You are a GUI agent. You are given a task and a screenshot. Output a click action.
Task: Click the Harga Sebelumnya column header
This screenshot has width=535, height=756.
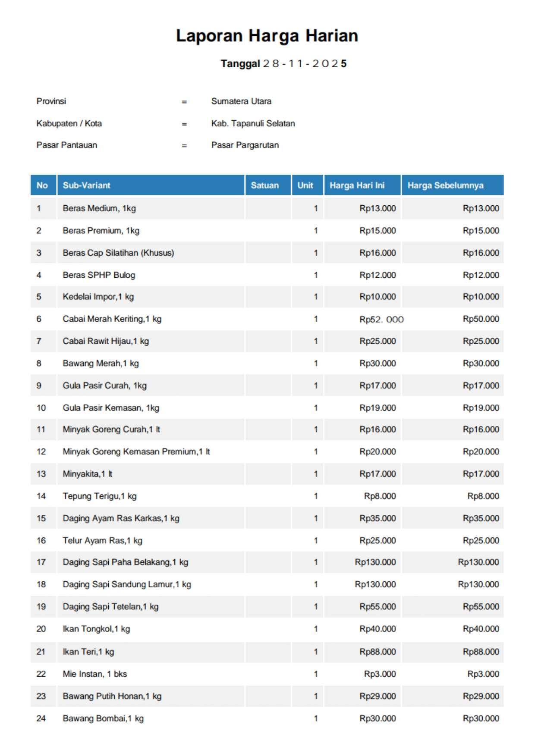point(445,185)
